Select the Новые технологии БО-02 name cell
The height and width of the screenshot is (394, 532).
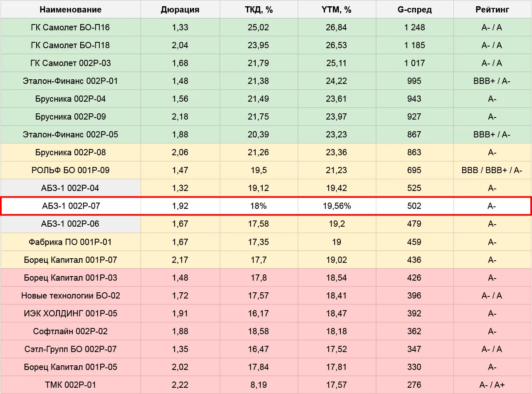[71, 296]
